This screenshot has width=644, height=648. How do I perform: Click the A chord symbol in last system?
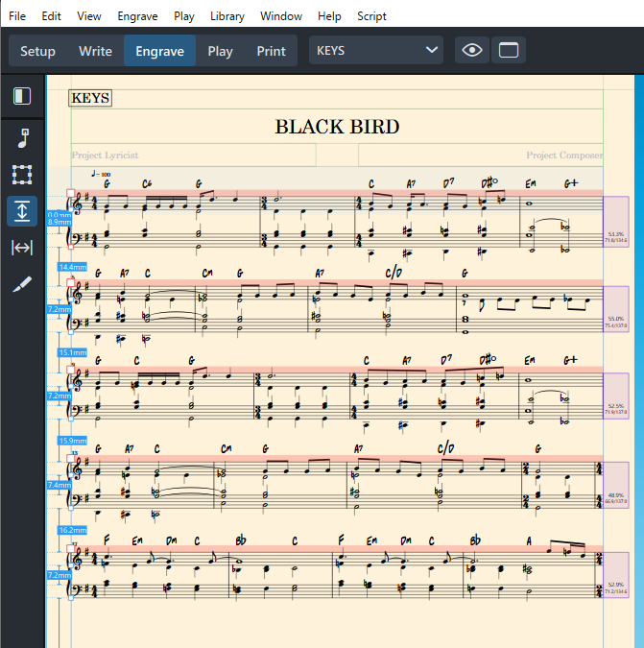pos(529,541)
